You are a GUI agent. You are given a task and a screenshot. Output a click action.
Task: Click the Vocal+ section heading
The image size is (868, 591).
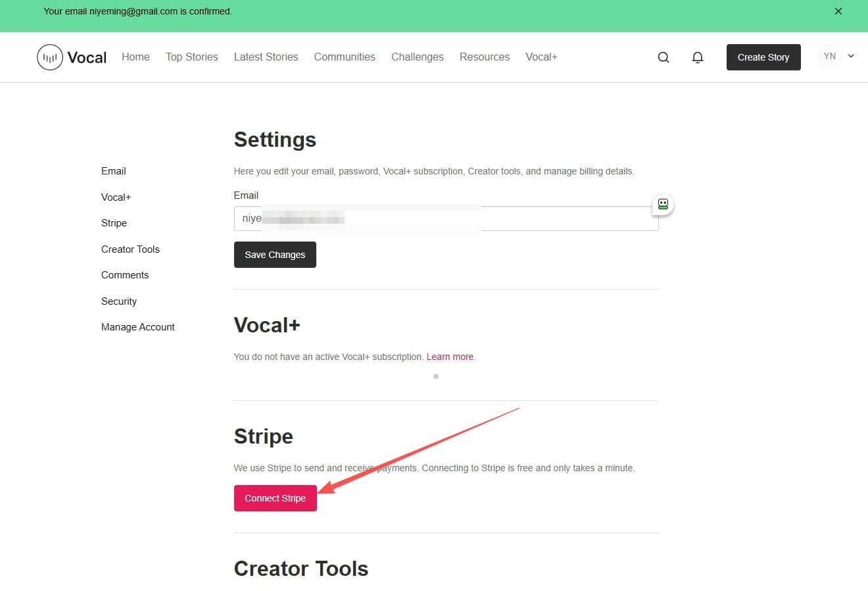point(267,325)
